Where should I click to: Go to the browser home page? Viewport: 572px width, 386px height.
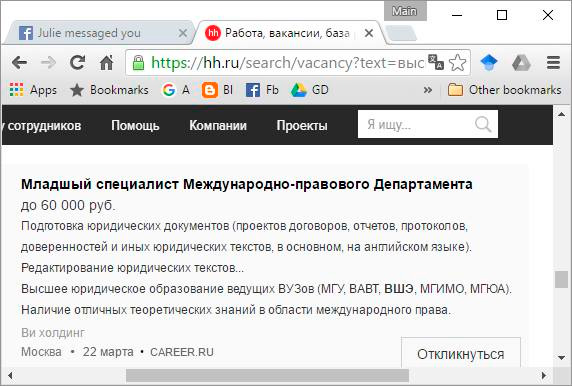107,63
